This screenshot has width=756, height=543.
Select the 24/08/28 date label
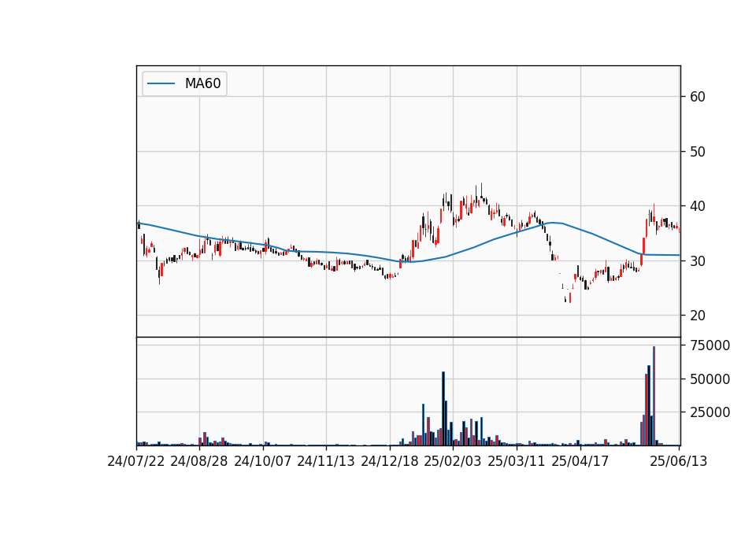click(x=199, y=461)
